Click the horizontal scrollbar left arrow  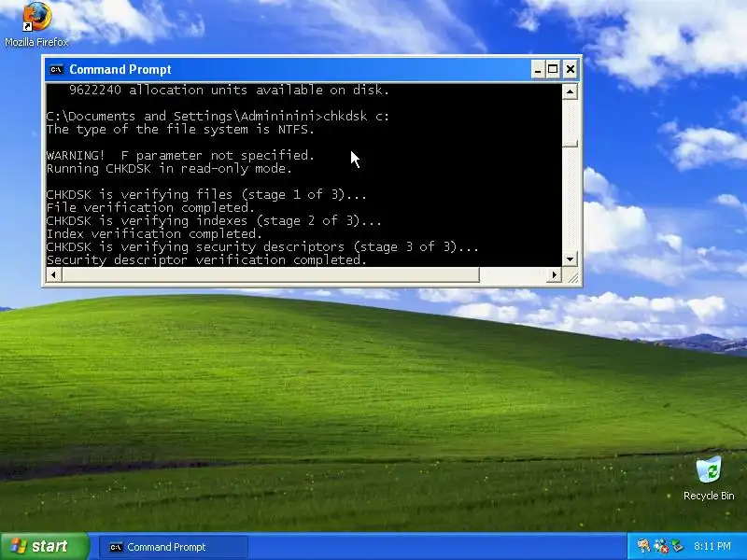coord(54,274)
